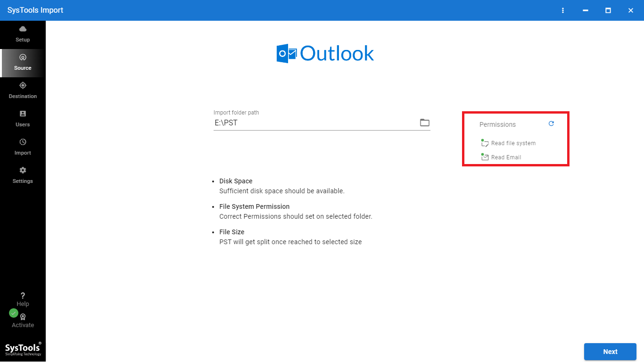Click the Next button
Viewport: 644px width, 362px height.
pos(610,352)
